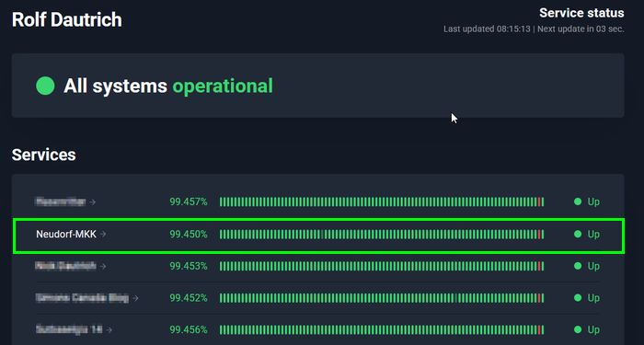Click the Up label in the 99.452% row

(593, 298)
